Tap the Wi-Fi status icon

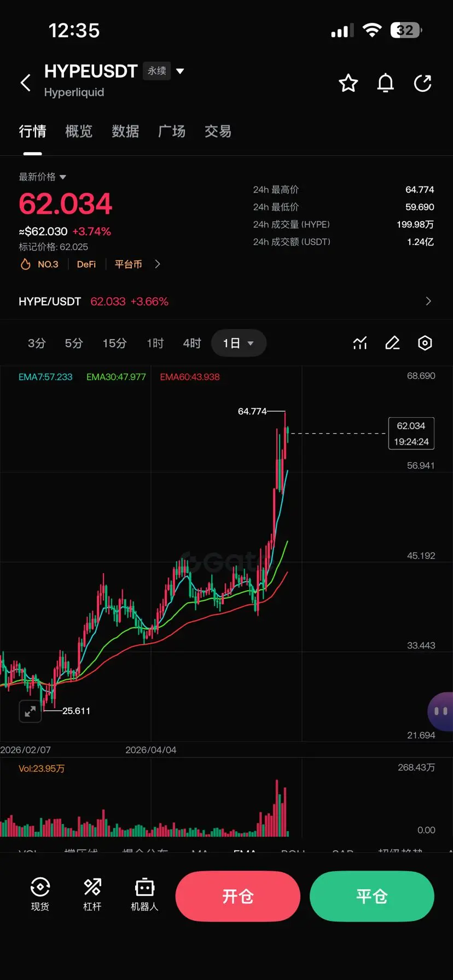(372, 30)
